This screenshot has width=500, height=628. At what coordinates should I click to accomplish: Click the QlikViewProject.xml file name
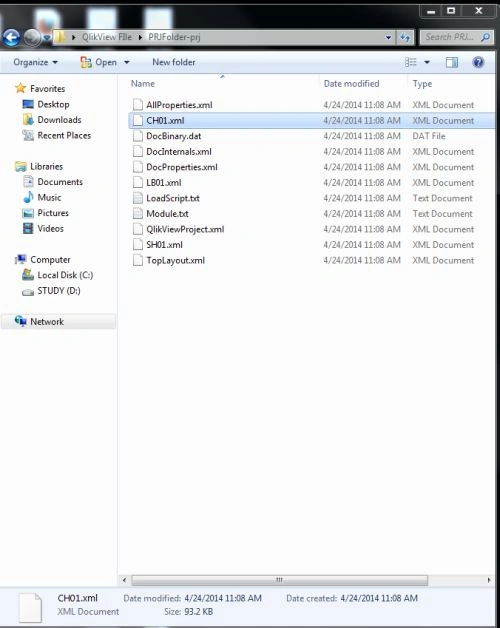pyautogui.click(x=185, y=229)
